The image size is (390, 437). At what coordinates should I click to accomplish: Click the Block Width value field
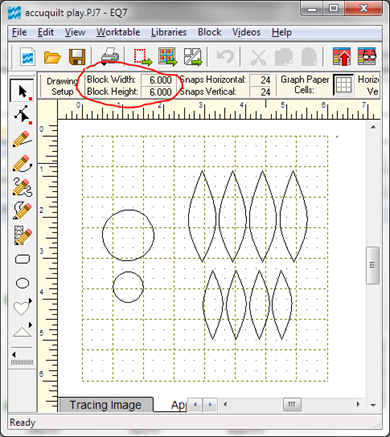(157, 80)
